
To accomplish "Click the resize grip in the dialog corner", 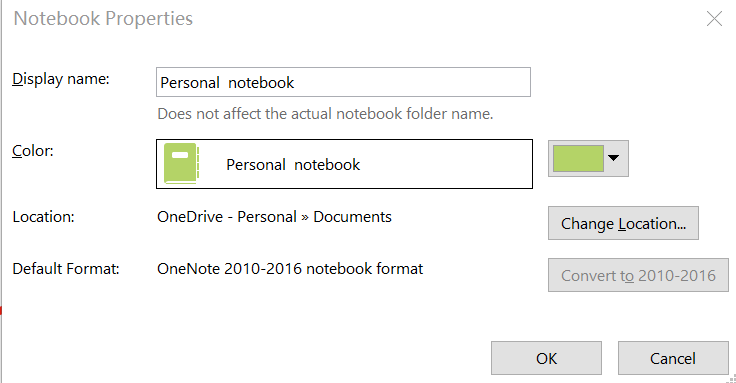I will tap(731, 378).
